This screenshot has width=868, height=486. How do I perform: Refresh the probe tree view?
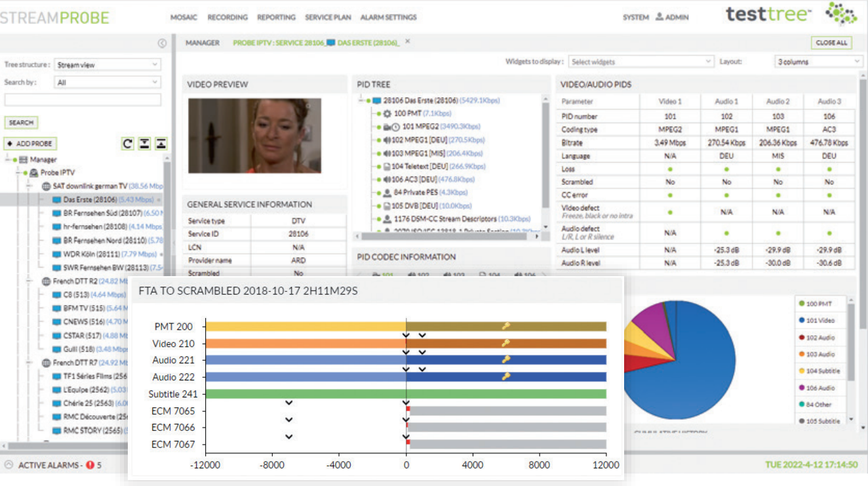tap(128, 143)
